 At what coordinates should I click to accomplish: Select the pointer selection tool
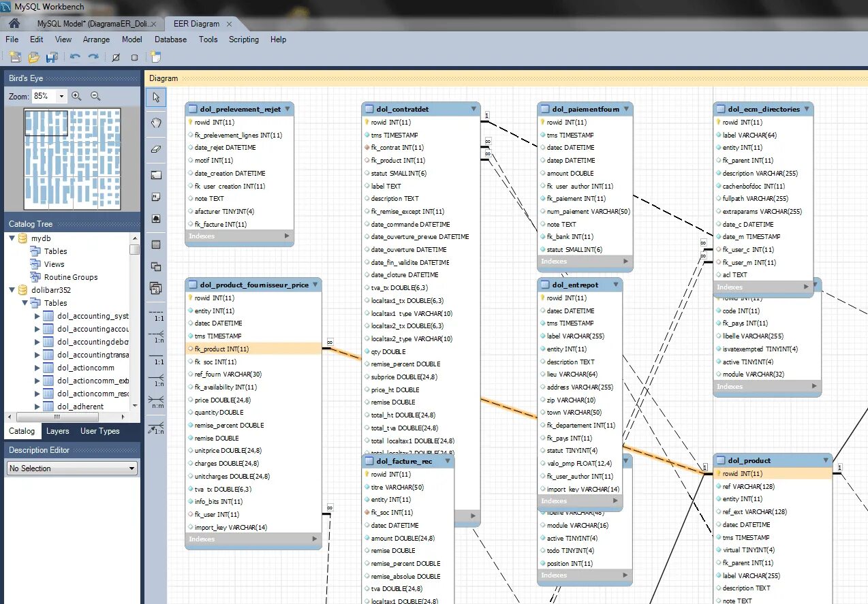[x=156, y=97]
